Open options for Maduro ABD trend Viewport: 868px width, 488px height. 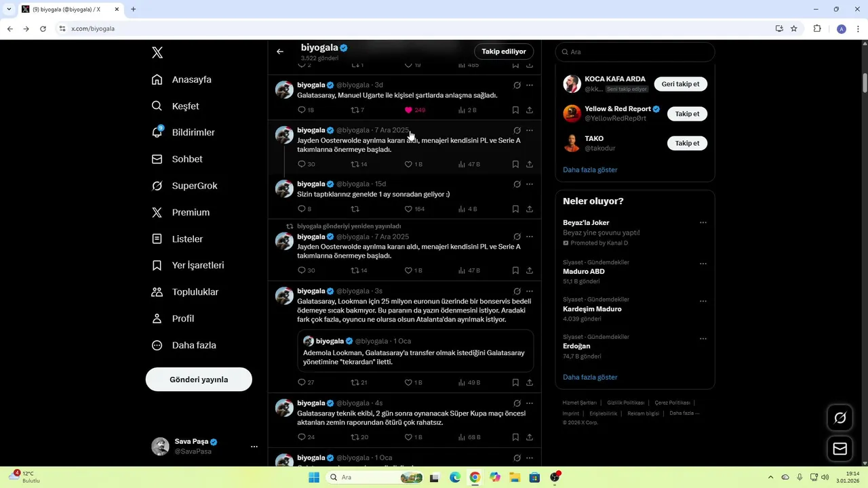703,264
